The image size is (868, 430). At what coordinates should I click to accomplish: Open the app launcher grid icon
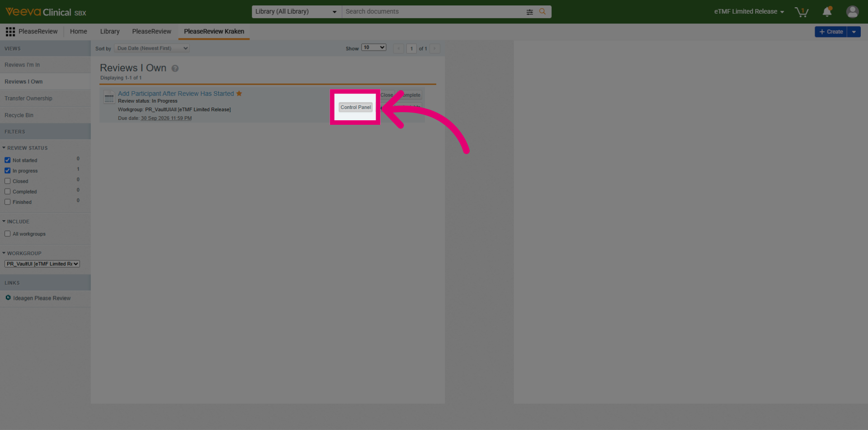[x=10, y=31]
